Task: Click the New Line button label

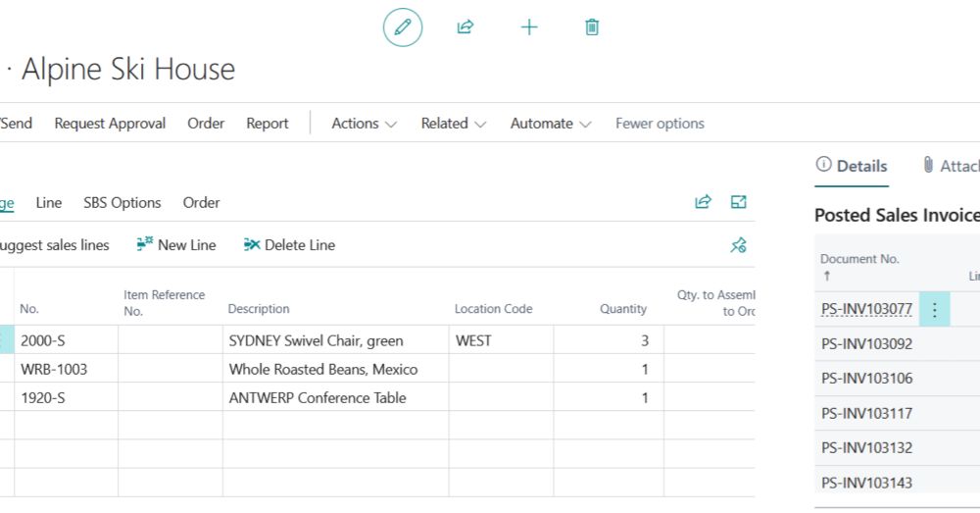Action: pos(187,245)
